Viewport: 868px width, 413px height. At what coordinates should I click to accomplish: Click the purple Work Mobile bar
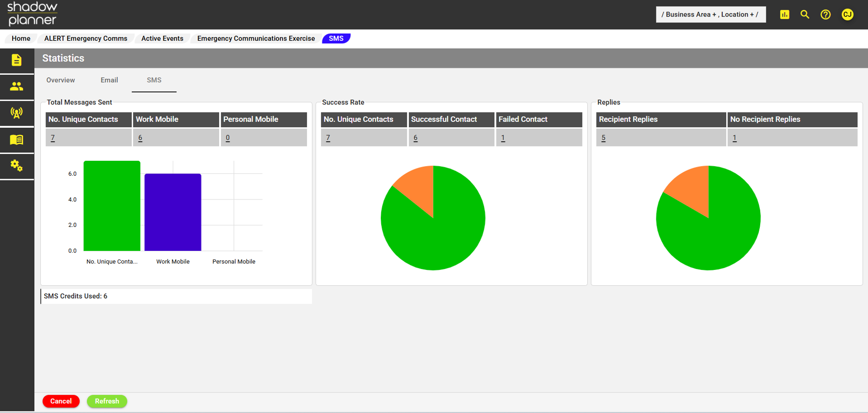(x=173, y=212)
